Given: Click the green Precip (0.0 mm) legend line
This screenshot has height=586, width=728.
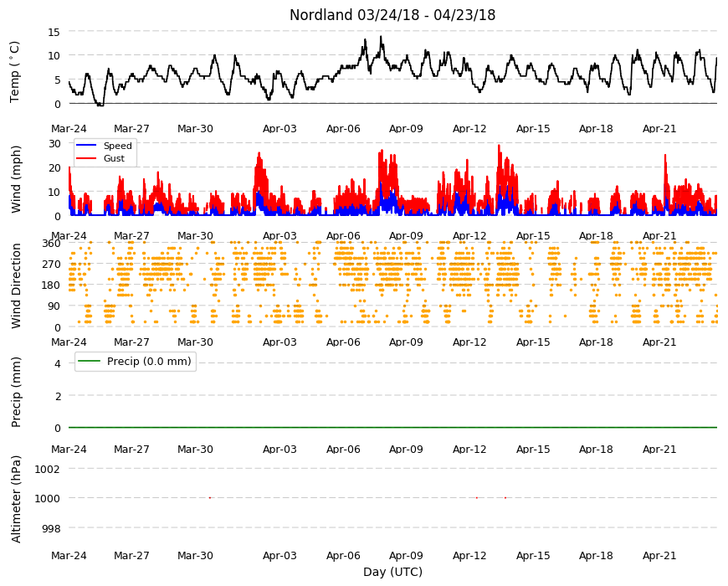Looking at the screenshot, I should tap(89, 362).
